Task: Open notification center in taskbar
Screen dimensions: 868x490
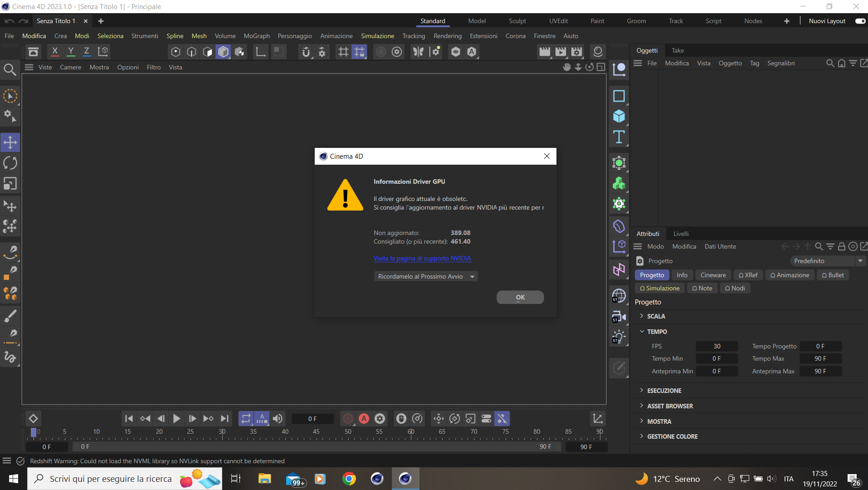Action: 854,480
